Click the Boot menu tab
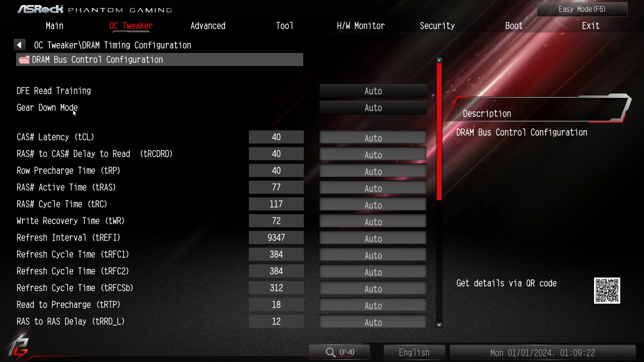 pos(515,25)
